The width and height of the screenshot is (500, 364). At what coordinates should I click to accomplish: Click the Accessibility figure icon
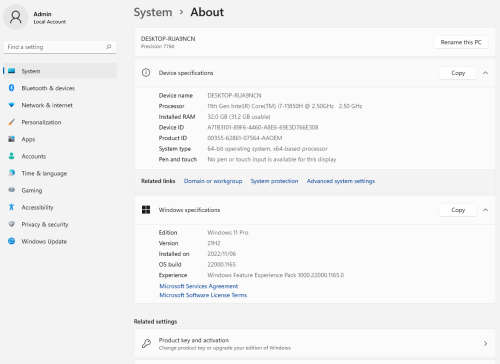pos(12,207)
